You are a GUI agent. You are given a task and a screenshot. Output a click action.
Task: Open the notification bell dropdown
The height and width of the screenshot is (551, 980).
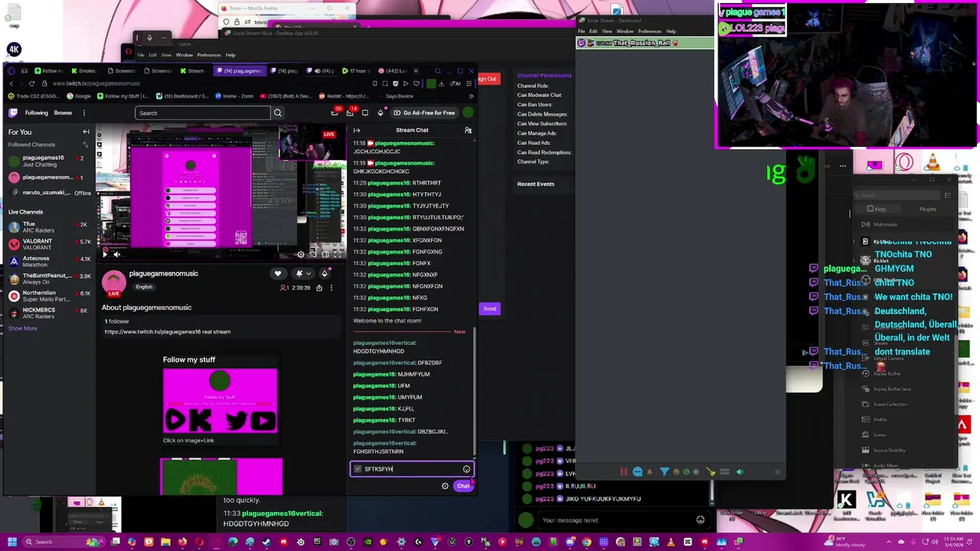303,273
